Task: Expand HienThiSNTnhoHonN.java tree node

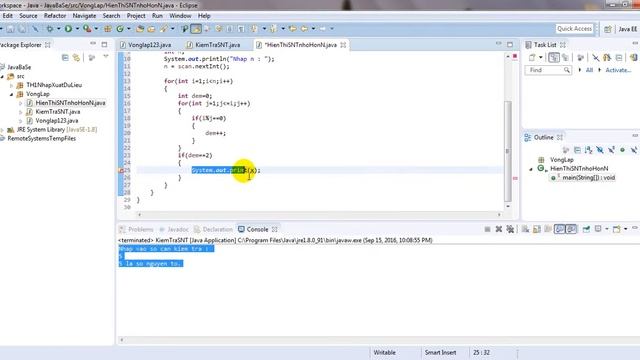Action: click(20, 103)
